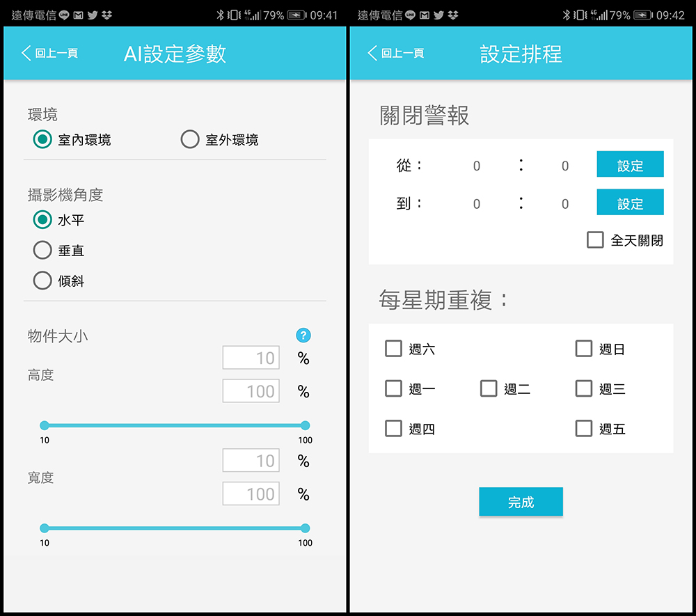Select 室內環境 radio option
696x616 pixels.
click(72, 139)
